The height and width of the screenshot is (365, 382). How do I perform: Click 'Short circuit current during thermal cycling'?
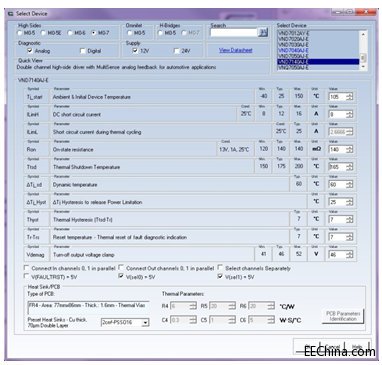[97, 132]
